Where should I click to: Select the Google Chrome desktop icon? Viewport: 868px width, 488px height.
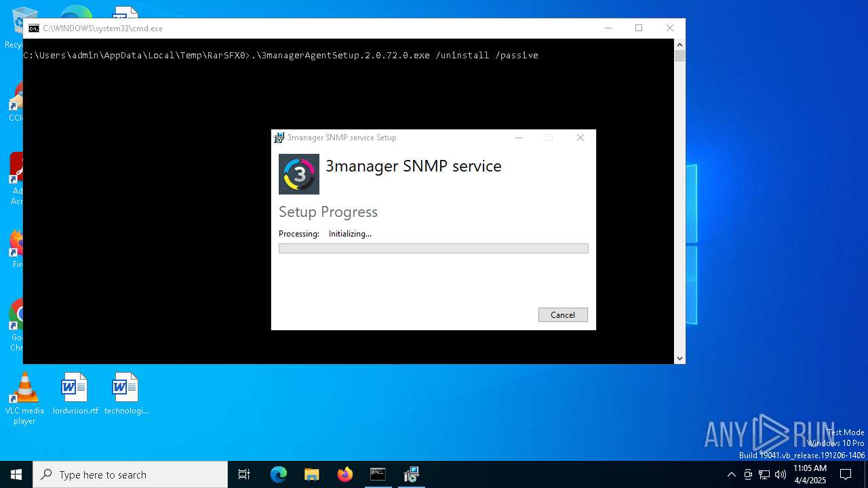coord(16,325)
